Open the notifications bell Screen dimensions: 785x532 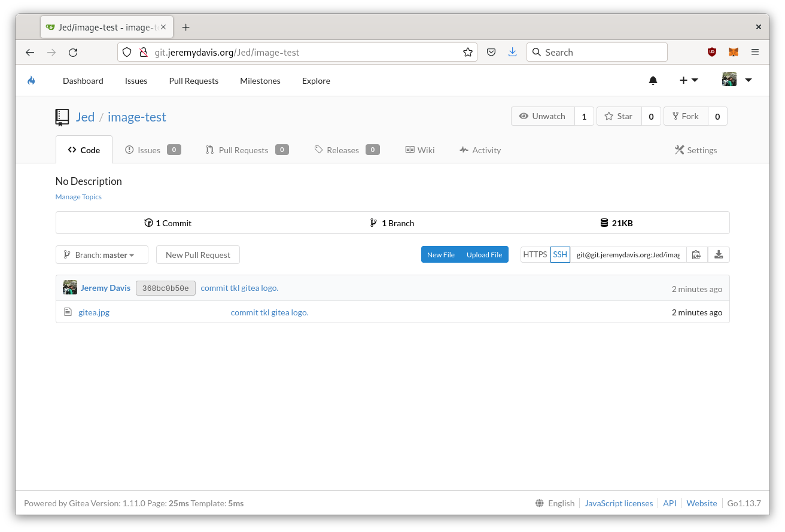tap(653, 80)
